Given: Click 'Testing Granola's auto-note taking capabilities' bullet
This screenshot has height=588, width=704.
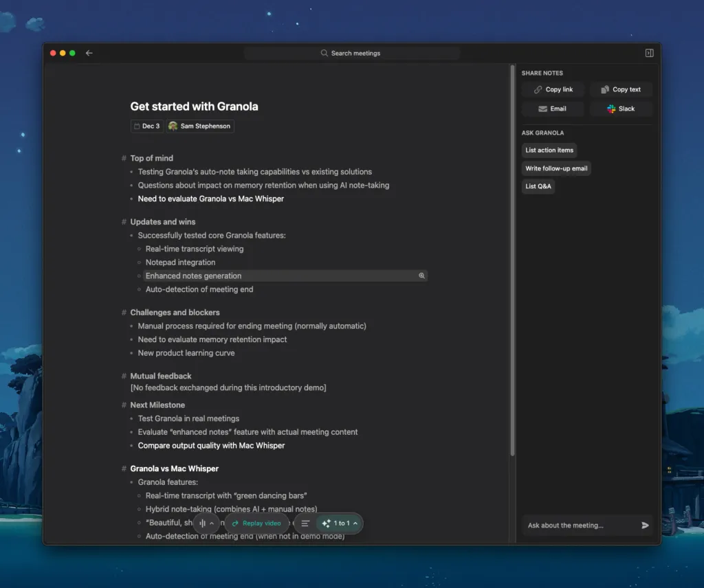Looking at the screenshot, I should pos(254,172).
